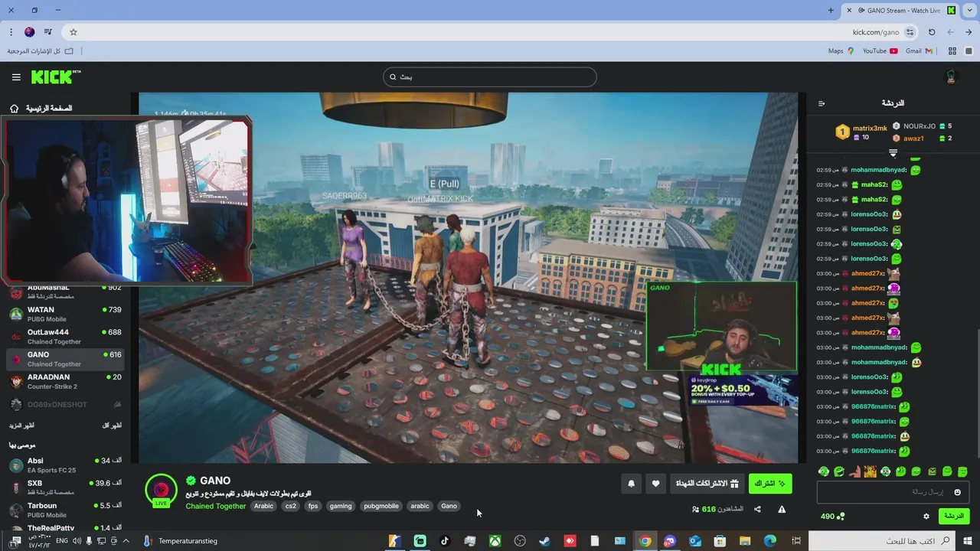
Task: Open Gmail bookmark
Action: coord(919,51)
